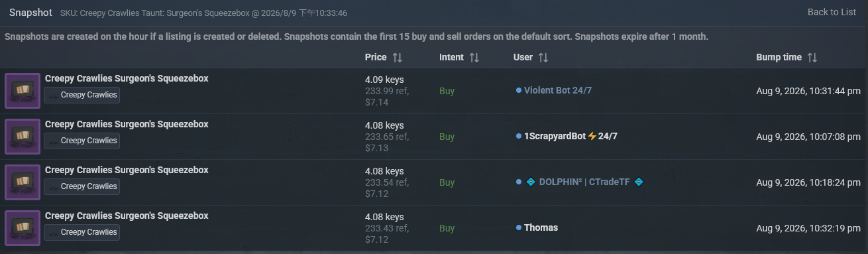Sort listings by User arrows icon

point(543,58)
